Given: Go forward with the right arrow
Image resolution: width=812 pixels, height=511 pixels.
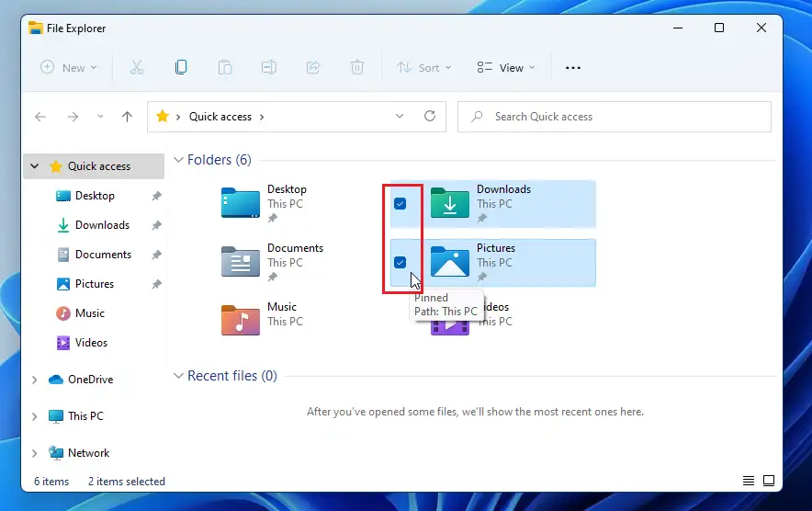Looking at the screenshot, I should pos(73,117).
